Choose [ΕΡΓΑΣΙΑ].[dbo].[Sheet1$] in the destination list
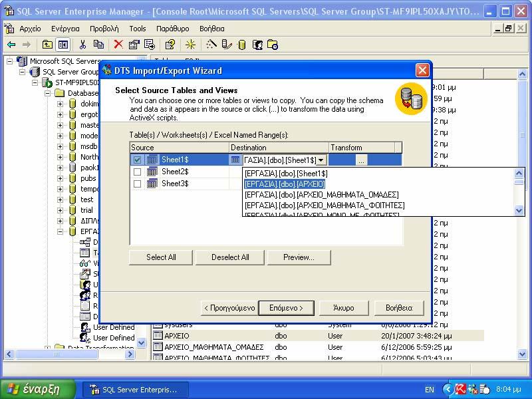The height and width of the screenshot is (399, 532). 286,174
